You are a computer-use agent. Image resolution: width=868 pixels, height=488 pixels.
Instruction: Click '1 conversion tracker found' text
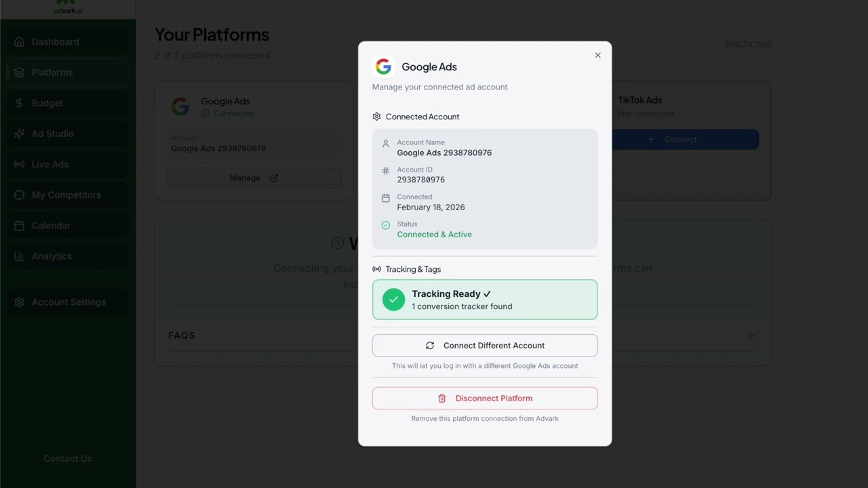click(x=462, y=306)
